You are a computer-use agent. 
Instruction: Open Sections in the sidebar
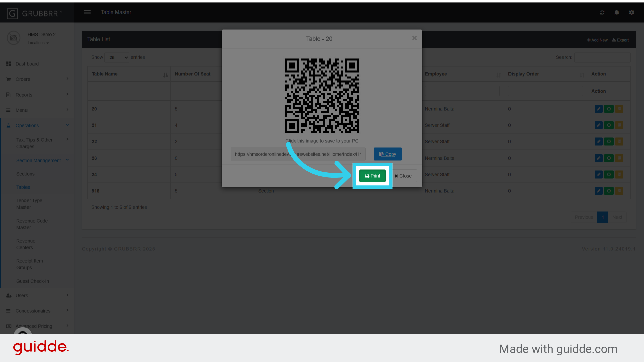click(x=25, y=174)
